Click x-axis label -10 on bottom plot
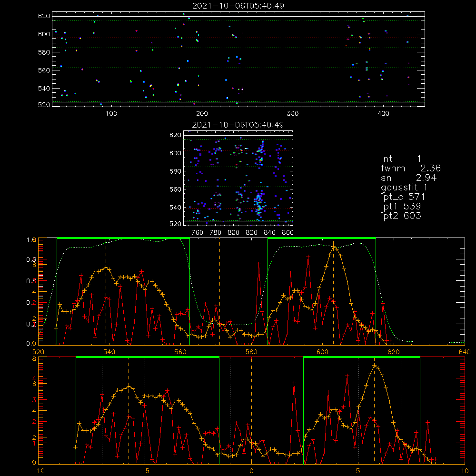This screenshot has width=476, height=476. tap(38, 471)
